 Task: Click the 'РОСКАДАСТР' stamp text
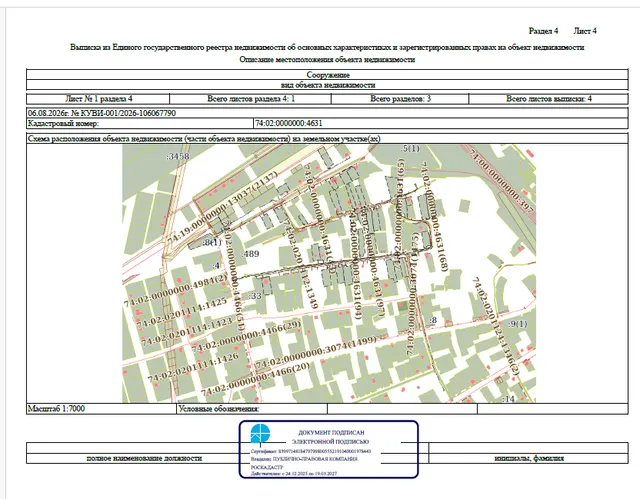267,467
